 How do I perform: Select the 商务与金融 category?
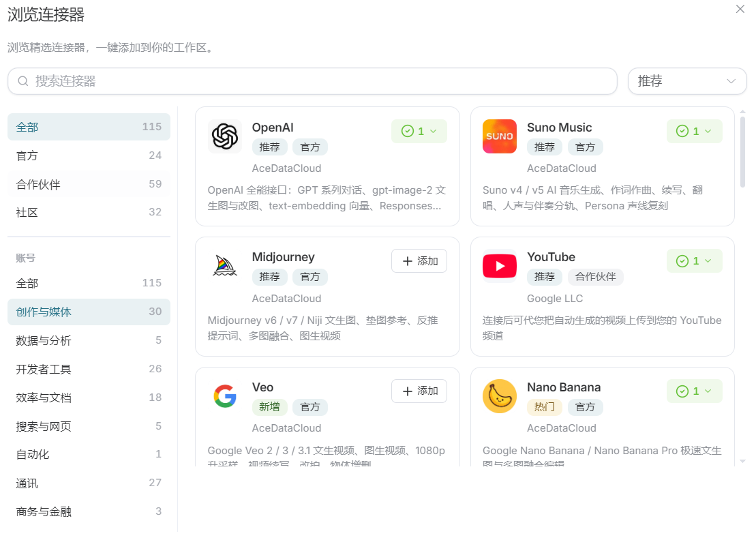[x=89, y=511]
